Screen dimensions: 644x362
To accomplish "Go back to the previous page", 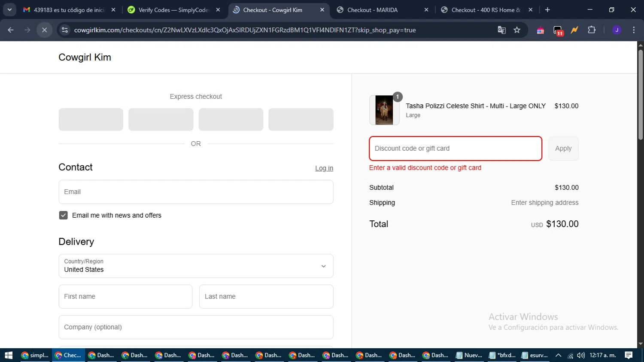I will [x=11, y=30].
